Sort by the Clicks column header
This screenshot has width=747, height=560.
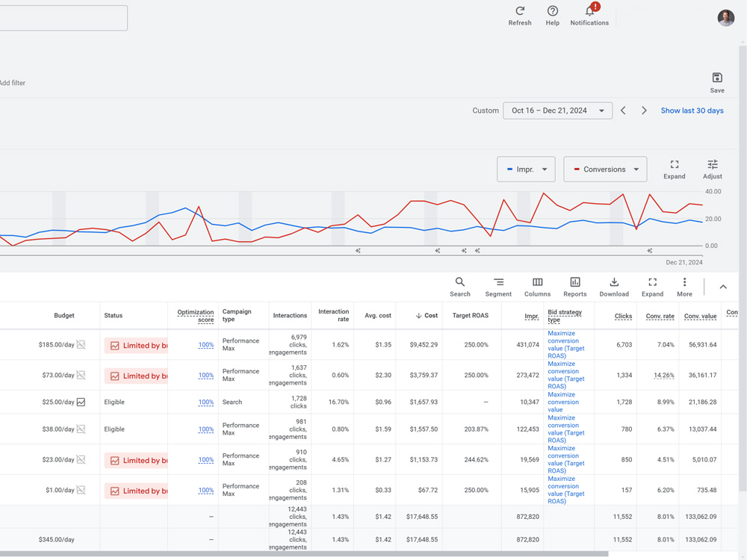coord(623,316)
